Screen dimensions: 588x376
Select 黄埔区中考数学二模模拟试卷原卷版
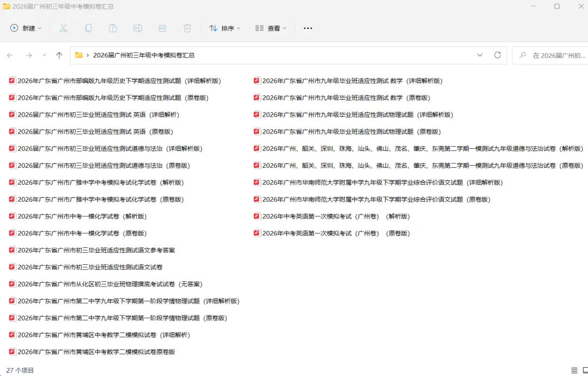92,351
